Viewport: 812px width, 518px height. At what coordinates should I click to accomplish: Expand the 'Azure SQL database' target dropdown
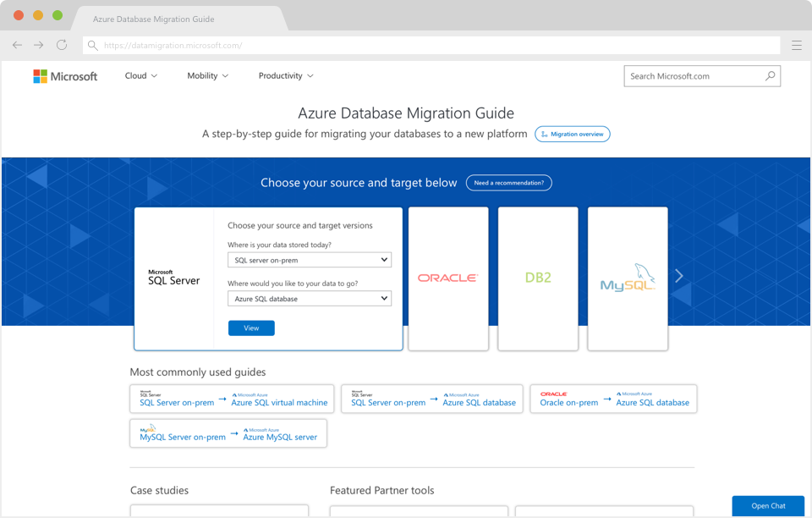pos(310,299)
